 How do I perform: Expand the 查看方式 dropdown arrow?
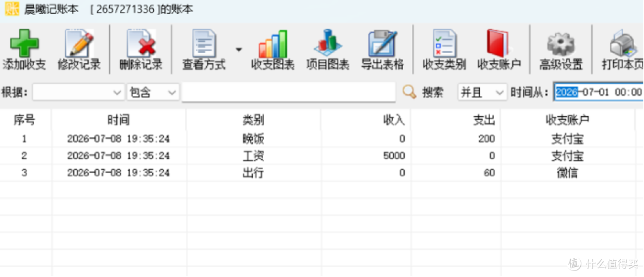pyautogui.click(x=239, y=49)
